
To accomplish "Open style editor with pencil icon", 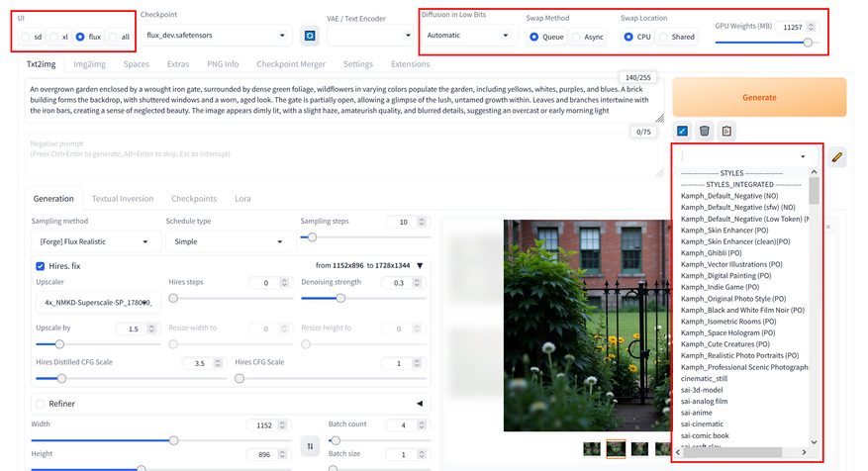I will [837, 157].
